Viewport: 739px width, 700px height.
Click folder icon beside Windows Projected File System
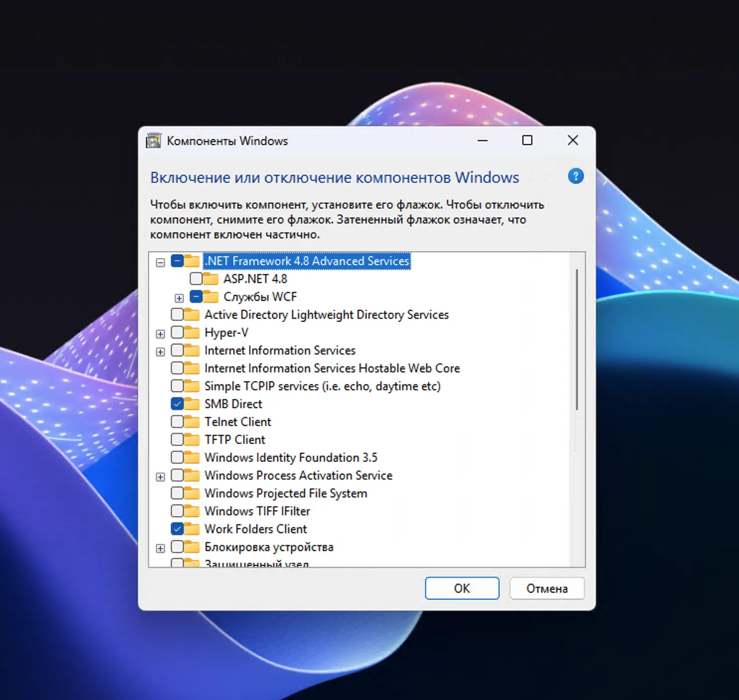[x=192, y=493]
